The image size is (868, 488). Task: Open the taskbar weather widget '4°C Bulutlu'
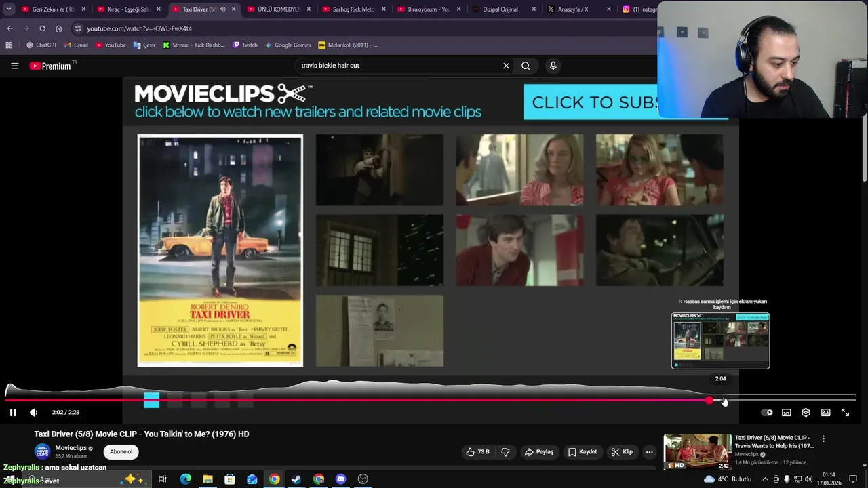coord(728,479)
